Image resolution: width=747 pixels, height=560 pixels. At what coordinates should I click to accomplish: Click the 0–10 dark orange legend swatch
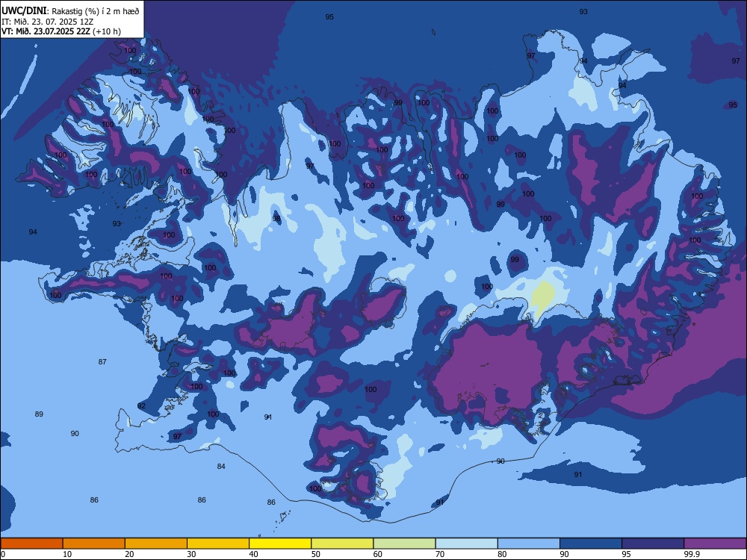point(31,544)
